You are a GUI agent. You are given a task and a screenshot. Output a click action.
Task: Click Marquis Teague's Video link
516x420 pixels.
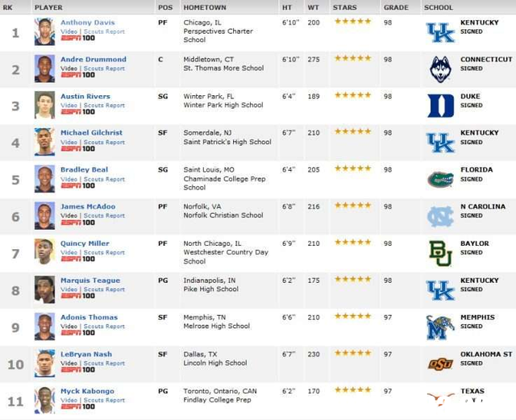(x=69, y=289)
